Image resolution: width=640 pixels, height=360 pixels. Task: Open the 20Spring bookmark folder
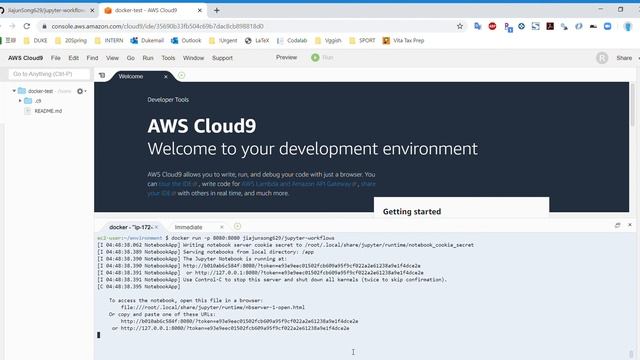tap(71, 40)
